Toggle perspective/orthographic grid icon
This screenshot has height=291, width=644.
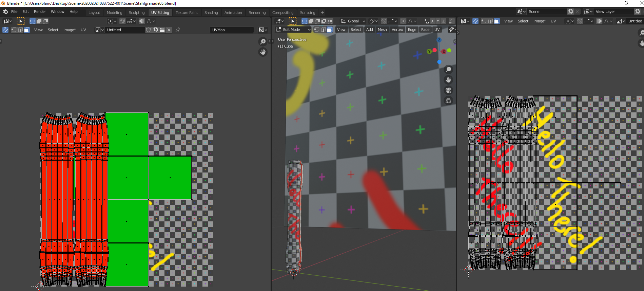[448, 101]
